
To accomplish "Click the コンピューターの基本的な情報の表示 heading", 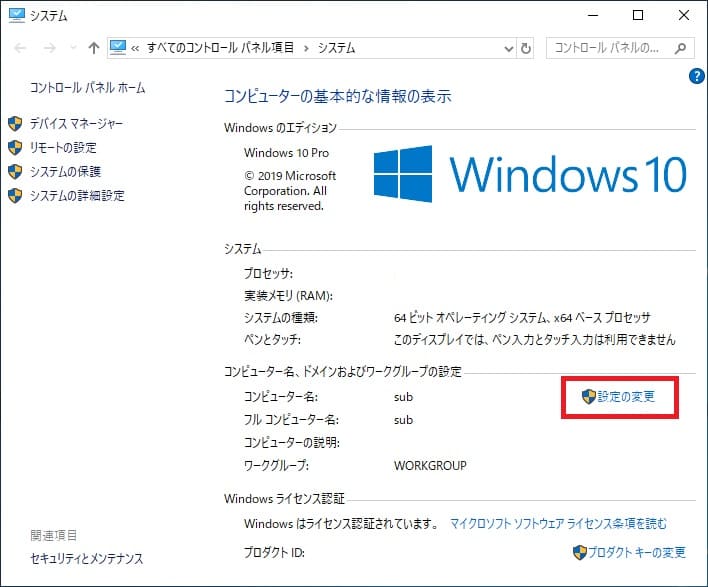I will click(x=338, y=96).
